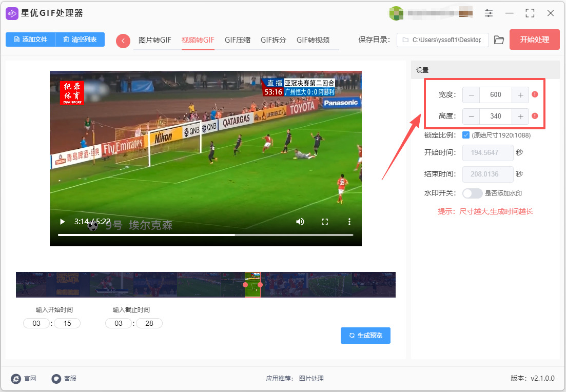566x392 pixels.
Task: Open 官网 official website link
Action: pyautogui.click(x=24, y=378)
